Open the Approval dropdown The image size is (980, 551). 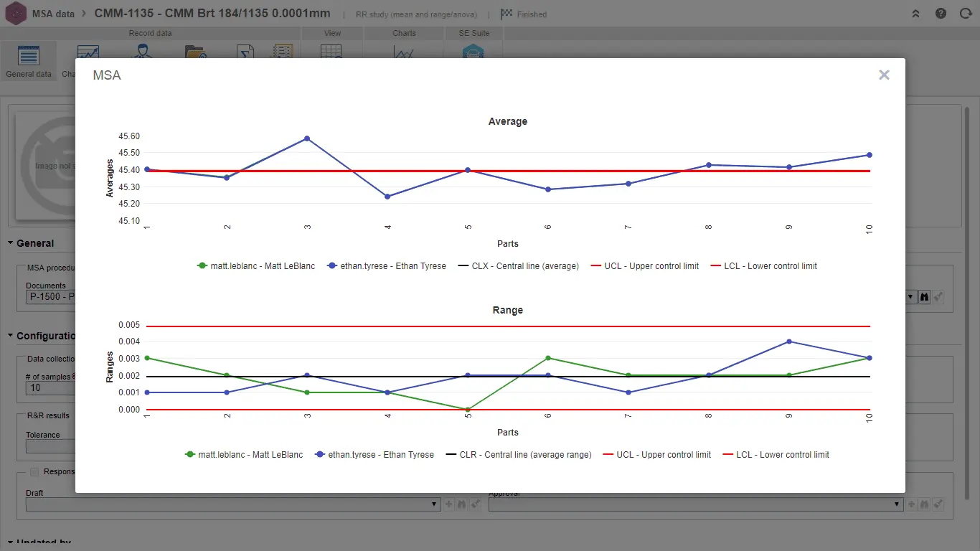pyautogui.click(x=896, y=504)
